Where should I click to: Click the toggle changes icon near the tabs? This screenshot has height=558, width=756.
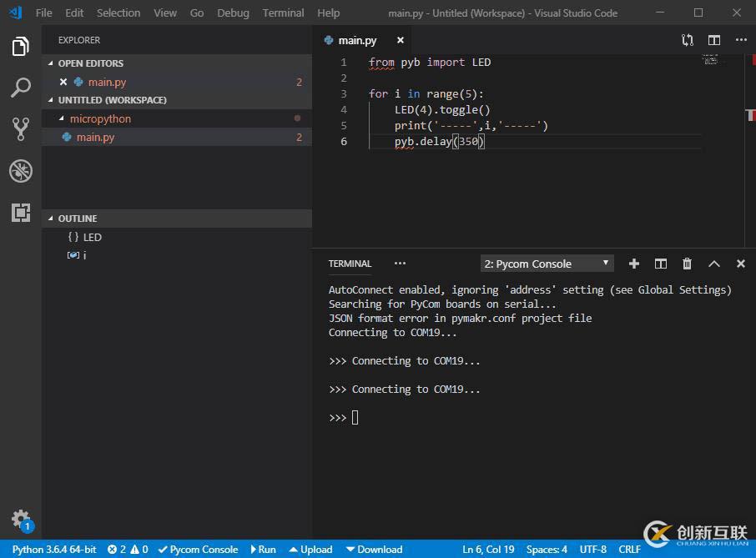coord(686,39)
